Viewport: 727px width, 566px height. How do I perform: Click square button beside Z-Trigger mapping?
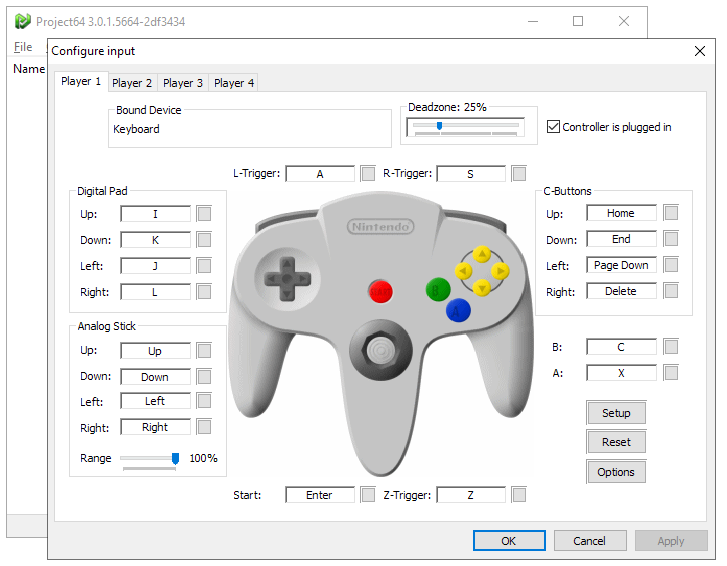519,495
